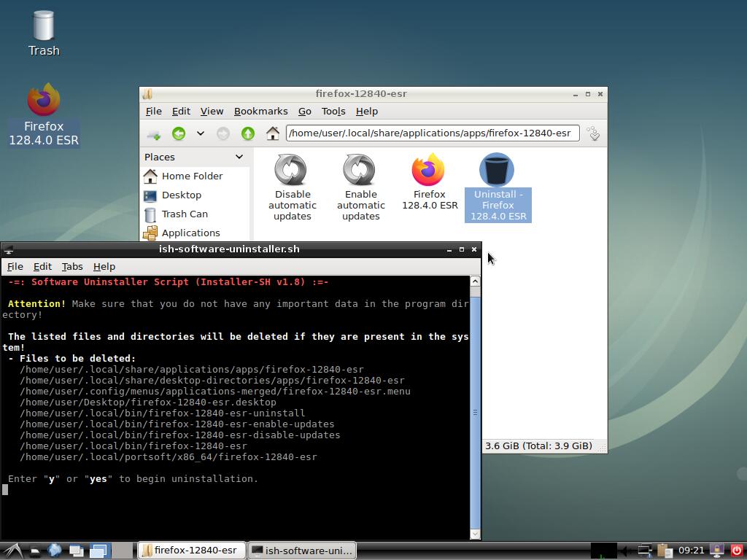The image size is (747, 560).
Task: Click the green Back arrow in file manager
Action: (x=179, y=133)
